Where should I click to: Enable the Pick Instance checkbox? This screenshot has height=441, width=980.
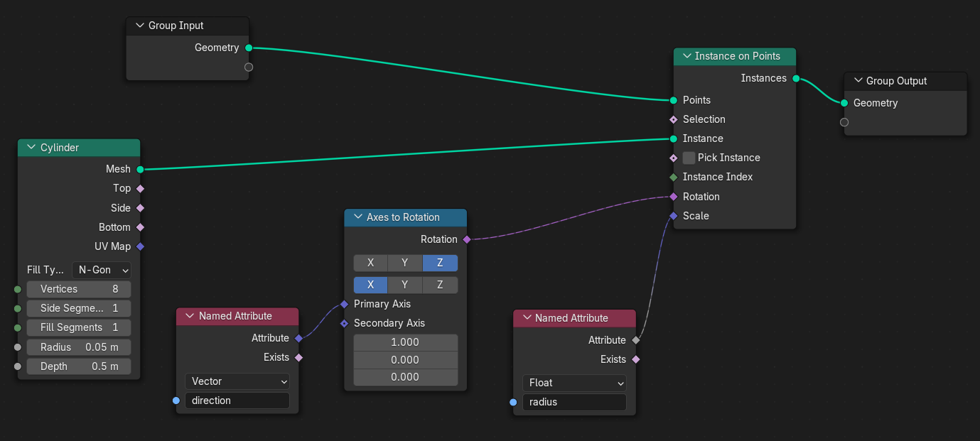(689, 158)
